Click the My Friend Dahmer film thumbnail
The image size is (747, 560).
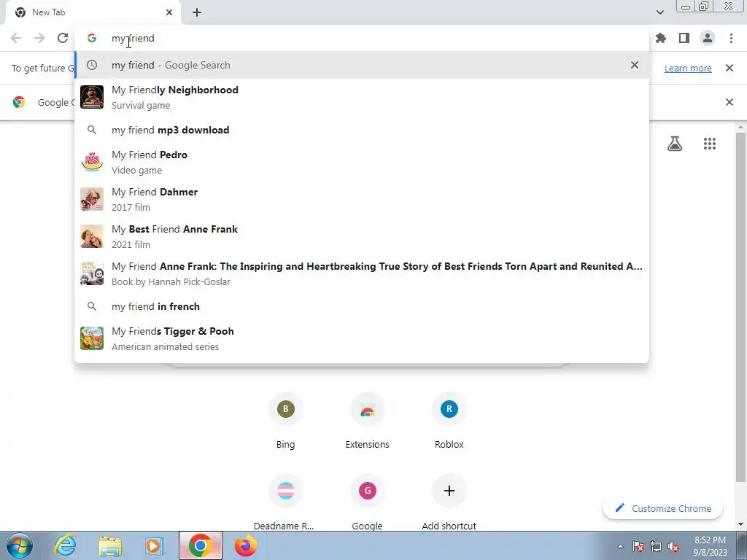click(x=92, y=199)
